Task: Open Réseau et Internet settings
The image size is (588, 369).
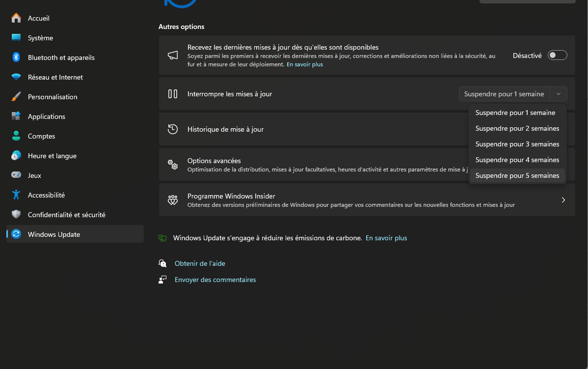Action: point(75,77)
